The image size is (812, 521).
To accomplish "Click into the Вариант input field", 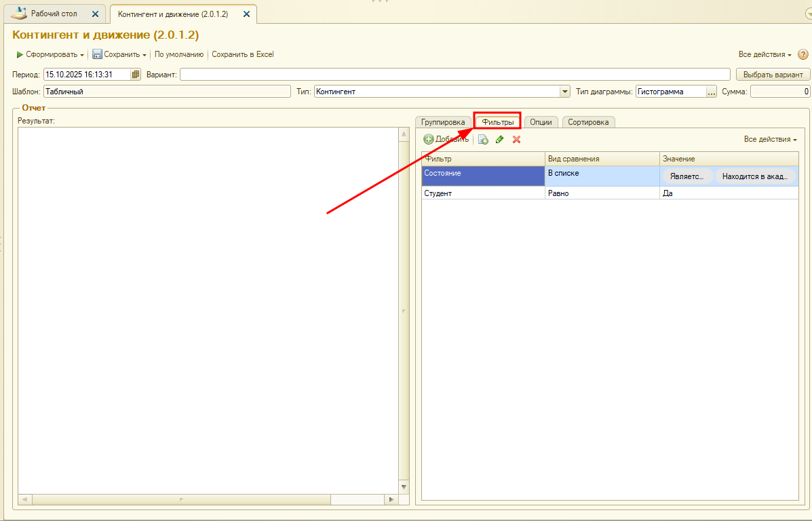I will (455, 75).
